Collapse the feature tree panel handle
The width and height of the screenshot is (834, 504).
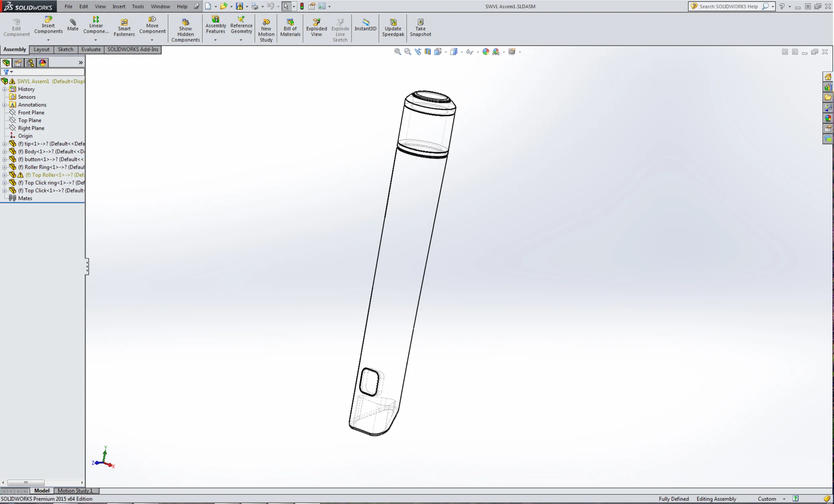(x=87, y=267)
